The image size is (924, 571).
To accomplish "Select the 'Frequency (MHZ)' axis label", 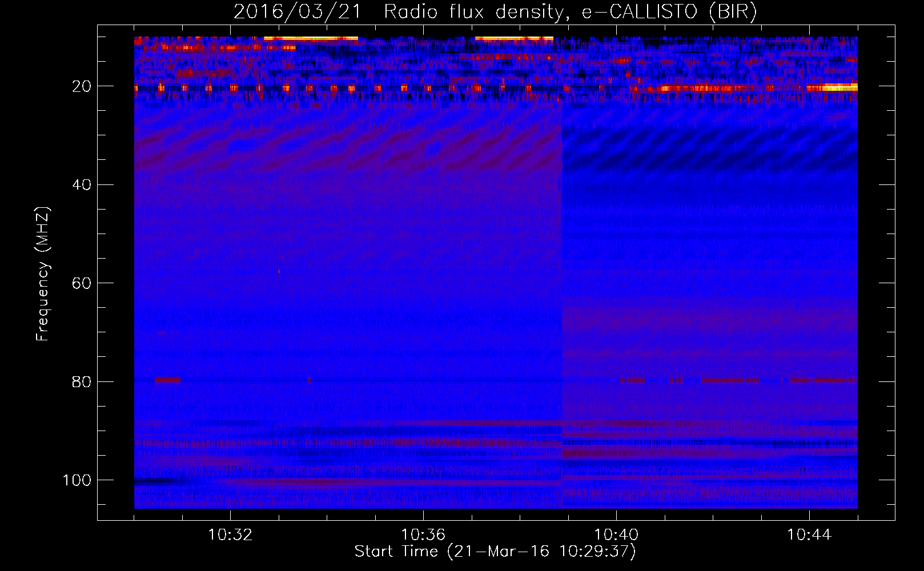I will coord(43,274).
